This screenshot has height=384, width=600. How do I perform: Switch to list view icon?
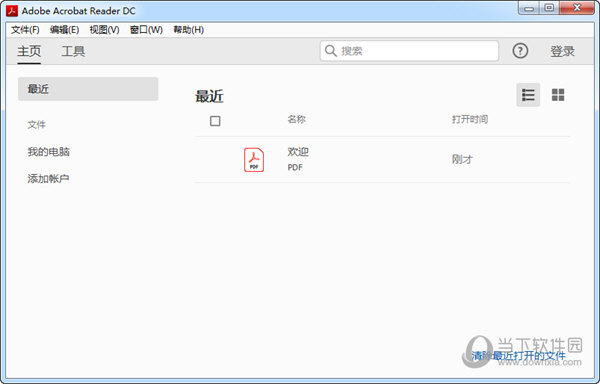(528, 95)
